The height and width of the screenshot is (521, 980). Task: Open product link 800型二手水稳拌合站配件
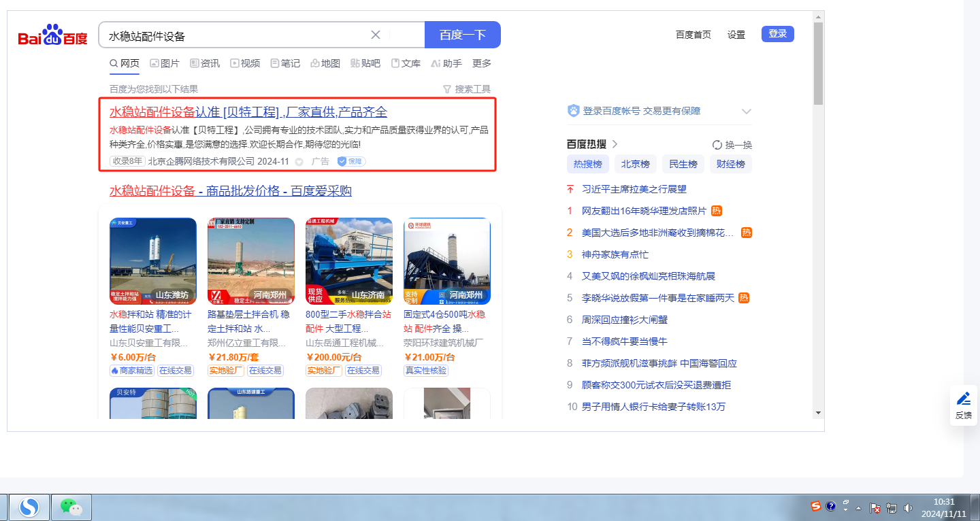(x=348, y=322)
